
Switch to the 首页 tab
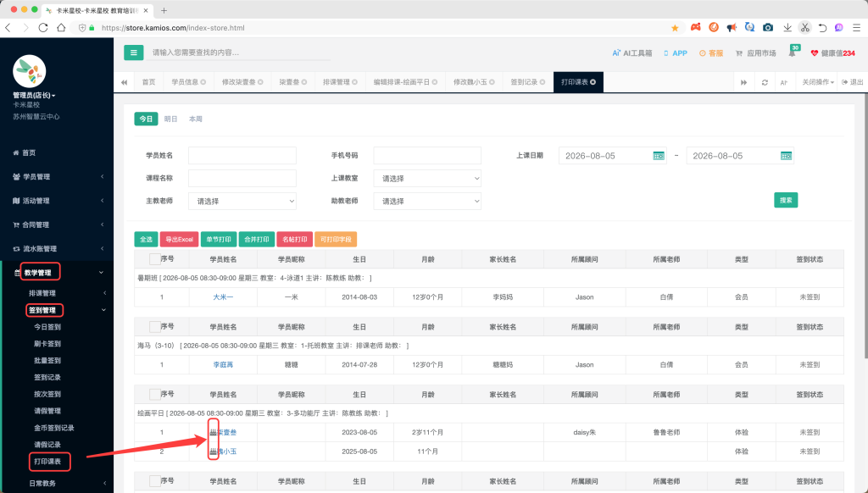[148, 82]
